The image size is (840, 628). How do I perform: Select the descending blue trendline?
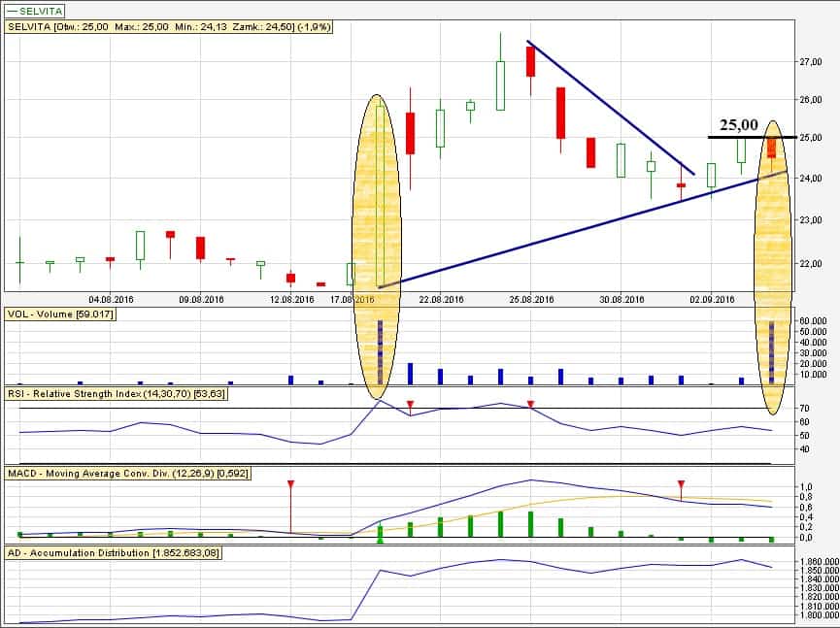pyautogui.click(x=611, y=108)
